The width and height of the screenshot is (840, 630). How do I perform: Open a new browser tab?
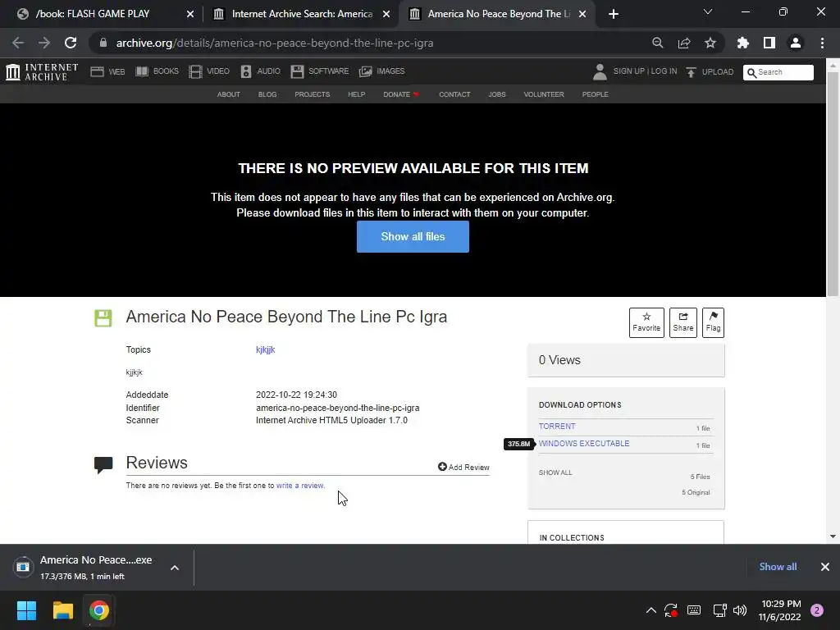pyautogui.click(x=614, y=14)
